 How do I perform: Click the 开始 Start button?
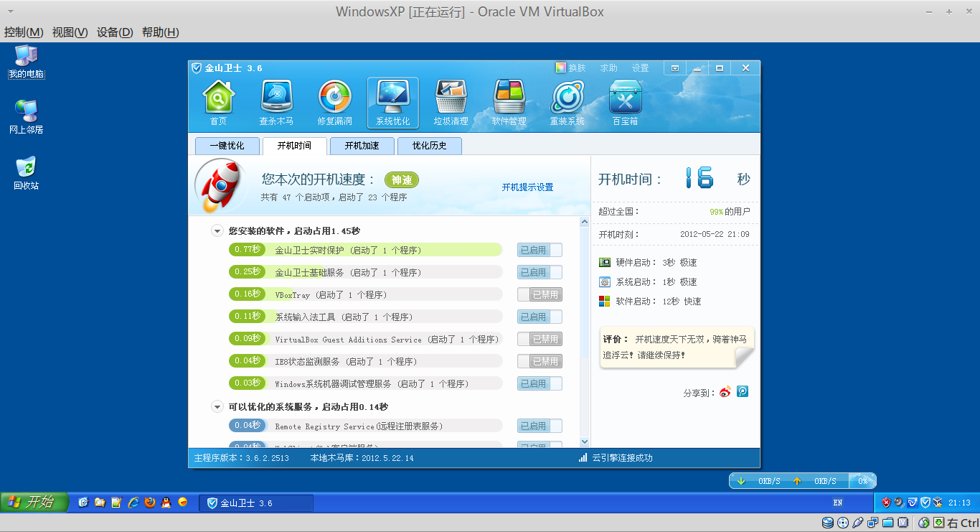34,502
